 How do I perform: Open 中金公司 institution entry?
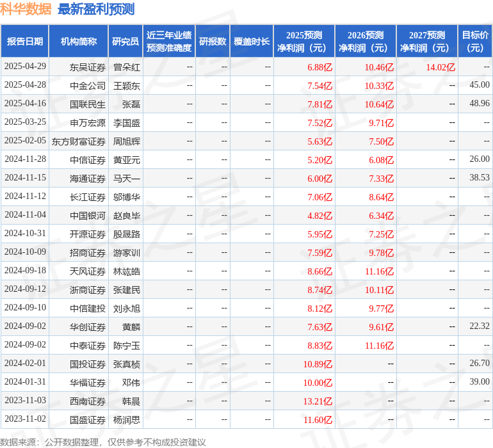tap(88, 86)
